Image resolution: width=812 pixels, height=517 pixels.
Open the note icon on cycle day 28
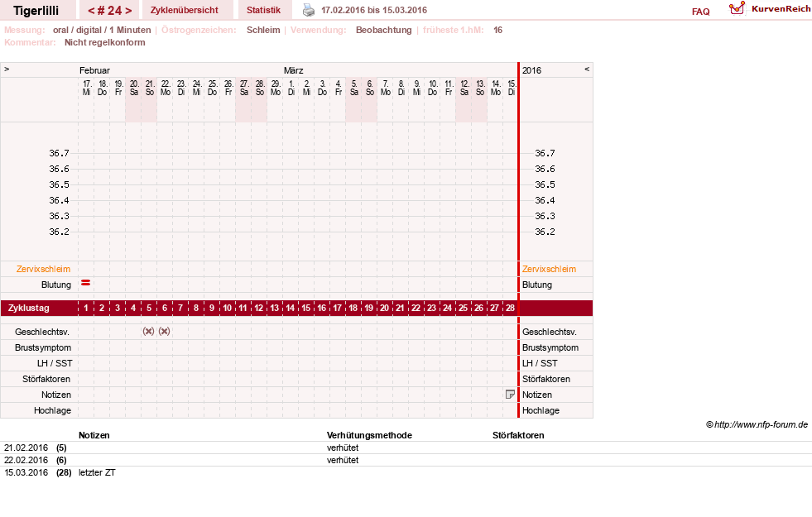(510, 395)
